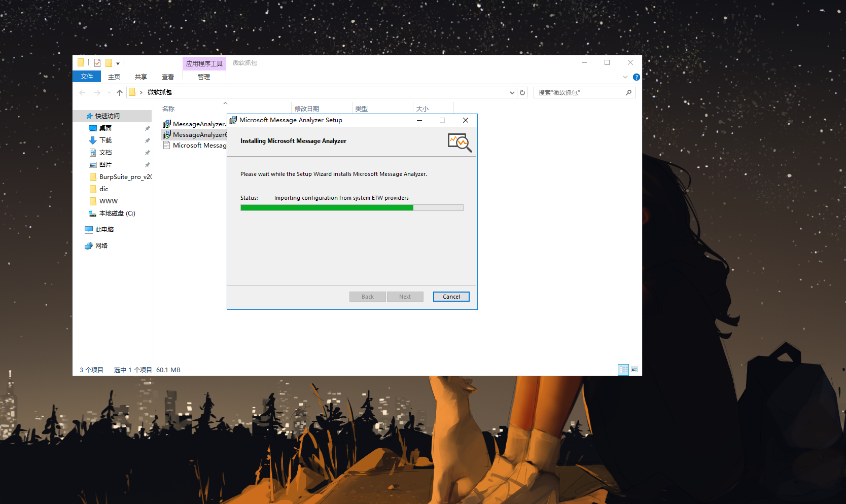Open Properties from the quick access toolbar

(x=97, y=63)
